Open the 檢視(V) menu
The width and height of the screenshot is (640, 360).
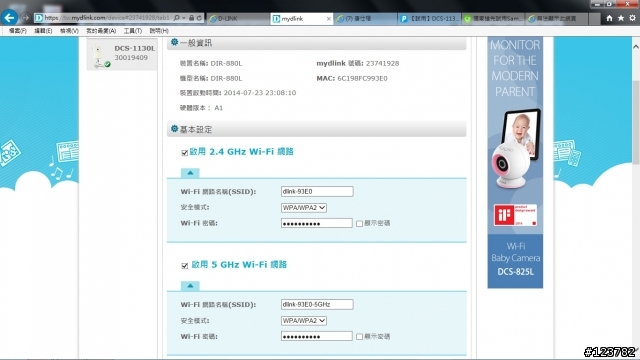pyautogui.click(x=69, y=31)
